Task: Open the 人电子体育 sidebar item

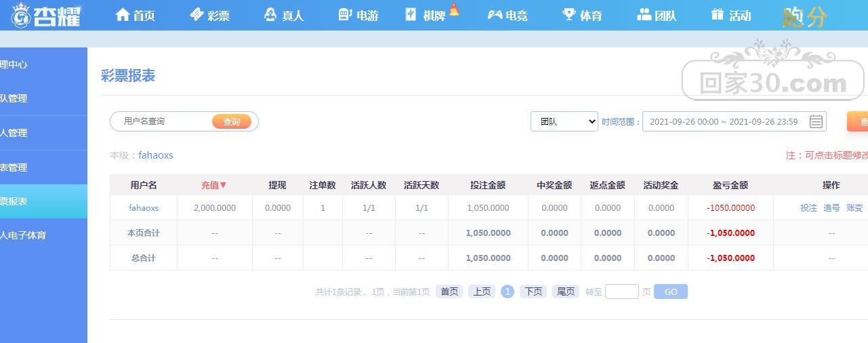Action: pos(43,235)
